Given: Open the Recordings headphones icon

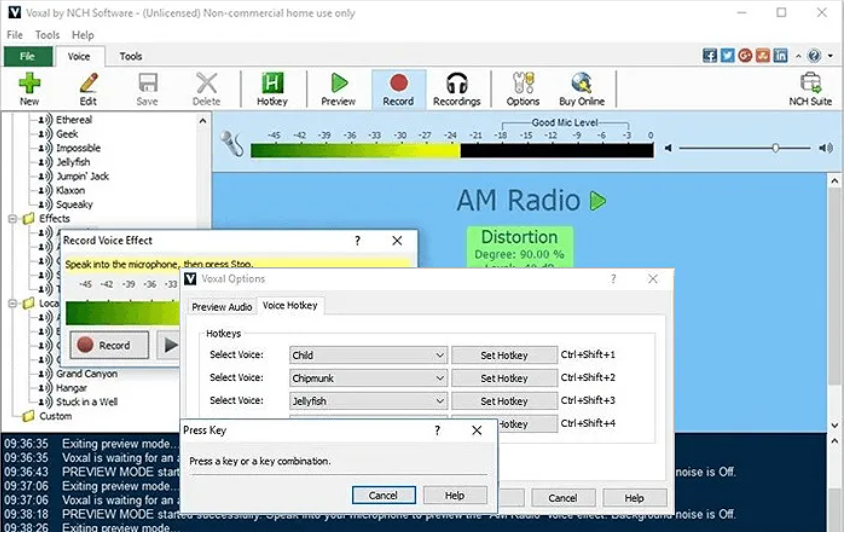Looking at the screenshot, I should (456, 88).
